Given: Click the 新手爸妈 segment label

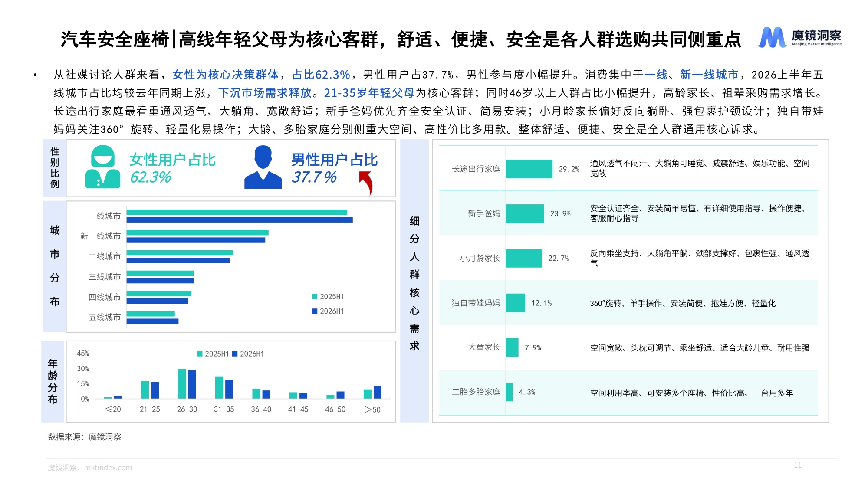Looking at the screenshot, I should coord(484,213).
